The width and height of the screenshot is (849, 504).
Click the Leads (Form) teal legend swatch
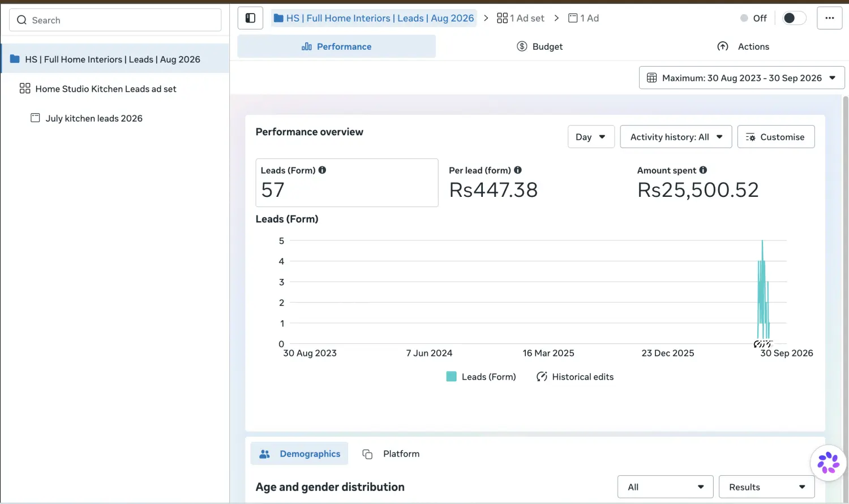point(451,377)
